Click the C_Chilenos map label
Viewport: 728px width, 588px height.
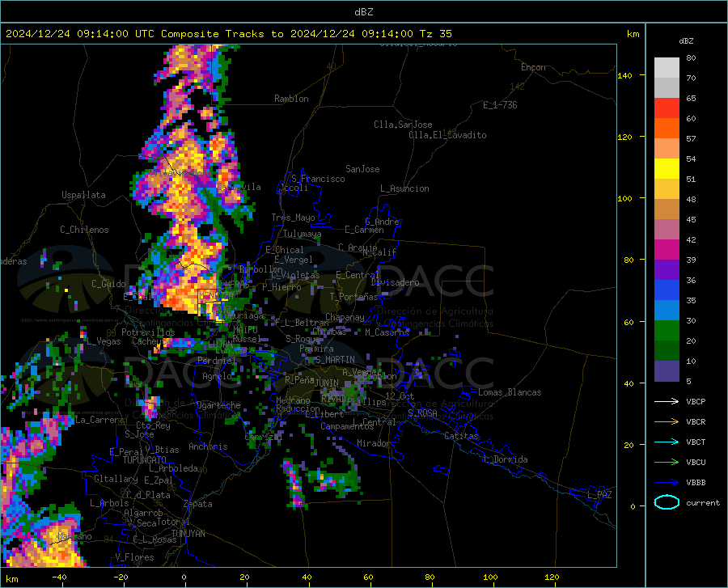84,230
